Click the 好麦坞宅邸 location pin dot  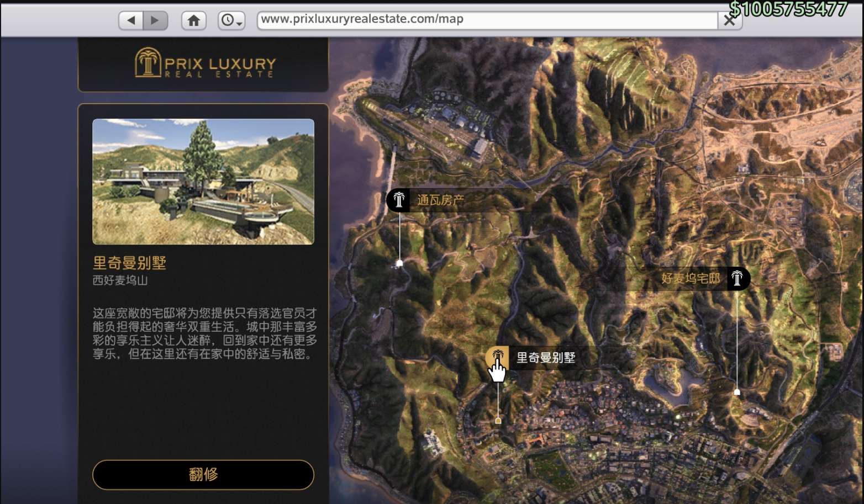737,392
